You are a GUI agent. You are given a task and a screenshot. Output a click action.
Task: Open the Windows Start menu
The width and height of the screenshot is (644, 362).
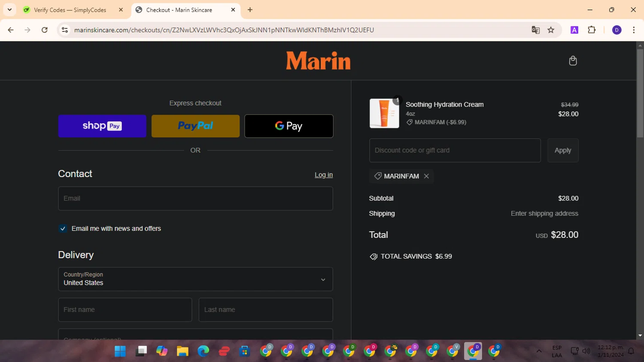click(120, 351)
